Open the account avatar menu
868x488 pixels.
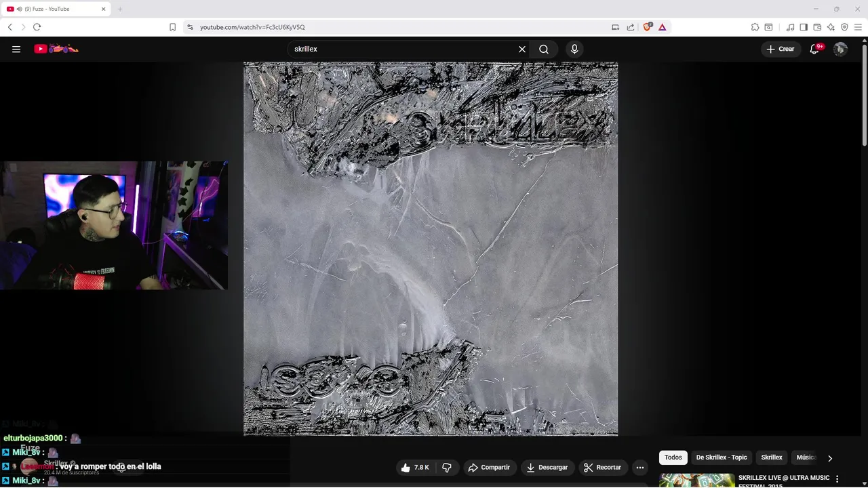(840, 49)
